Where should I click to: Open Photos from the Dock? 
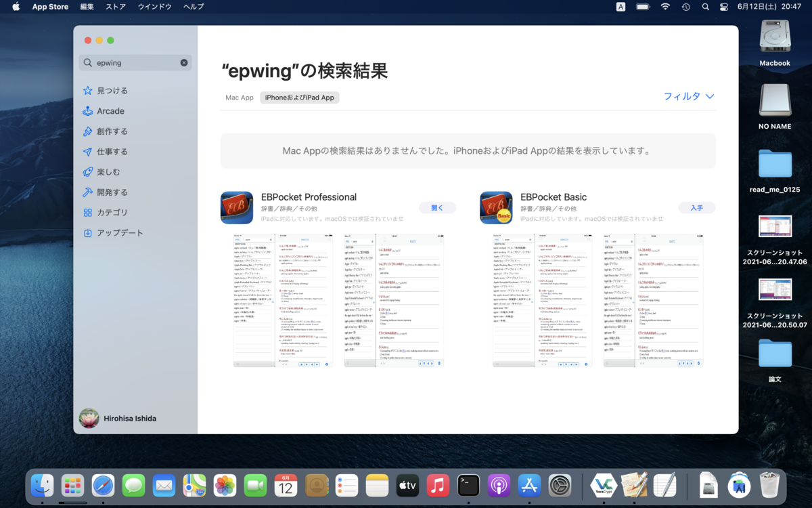[225, 485]
